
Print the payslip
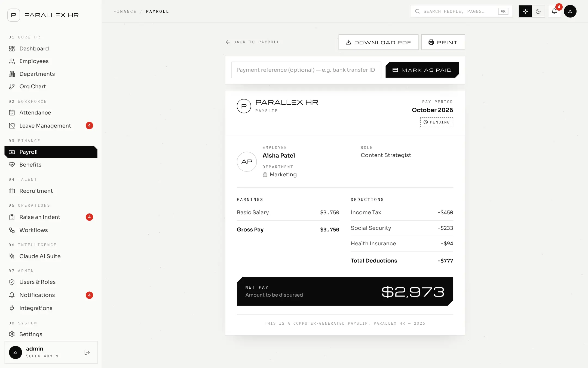pyautogui.click(x=443, y=42)
